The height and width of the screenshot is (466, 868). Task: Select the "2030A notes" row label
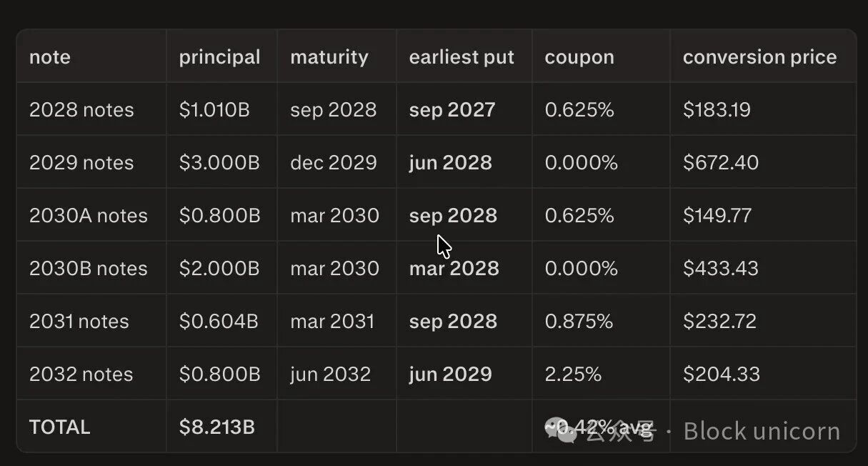[89, 216]
